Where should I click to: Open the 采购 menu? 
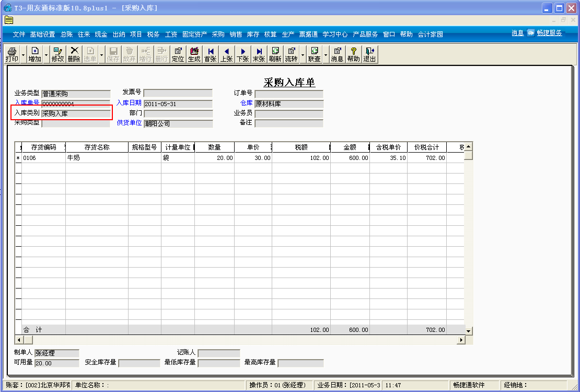pyautogui.click(x=218, y=34)
